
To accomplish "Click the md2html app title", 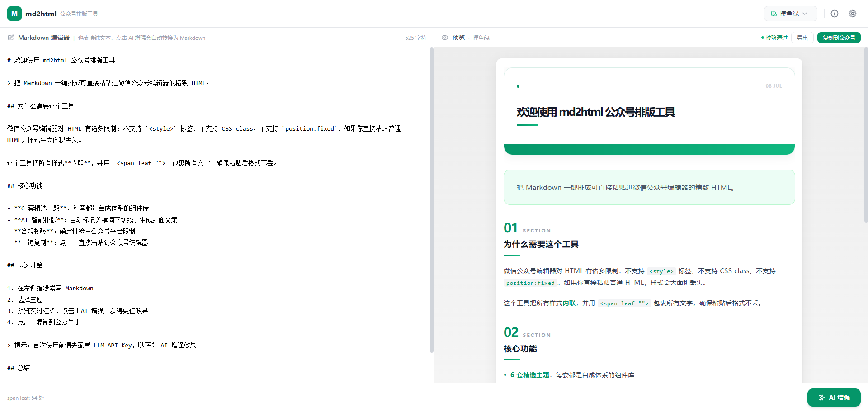I will point(41,14).
